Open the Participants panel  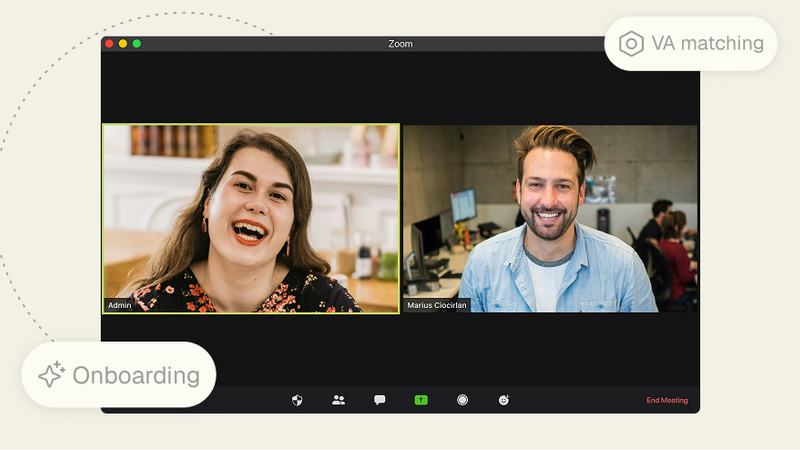(x=338, y=400)
